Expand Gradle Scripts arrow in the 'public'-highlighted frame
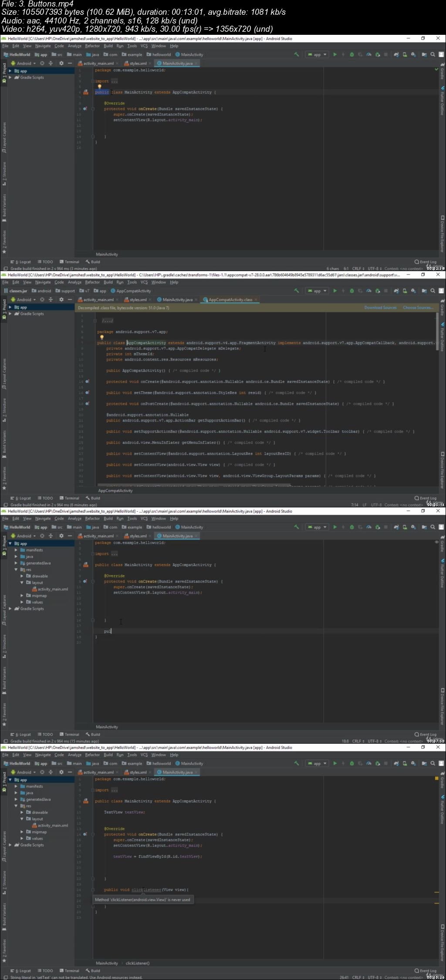Image resolution: width=446 pixels, height=980 pixels. coord(10,77)
